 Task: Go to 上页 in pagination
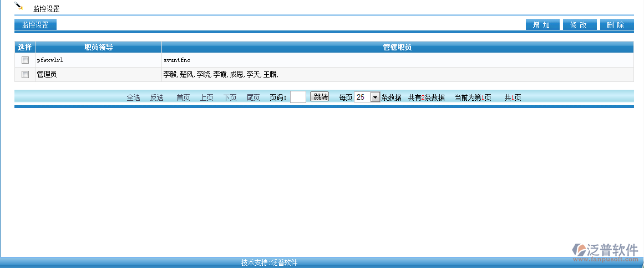tap(206, 97)
